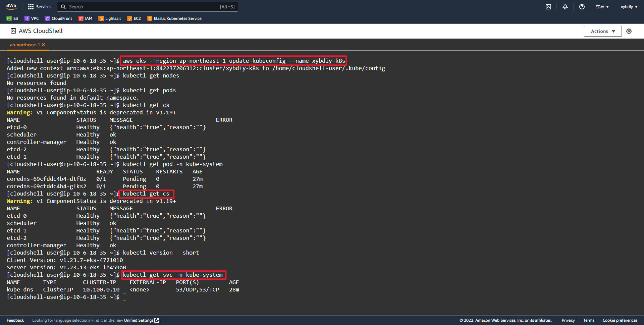Select the ap-northeast-1 terminal tab
This screenshot has width=644, height=325.
coord(25,45)
